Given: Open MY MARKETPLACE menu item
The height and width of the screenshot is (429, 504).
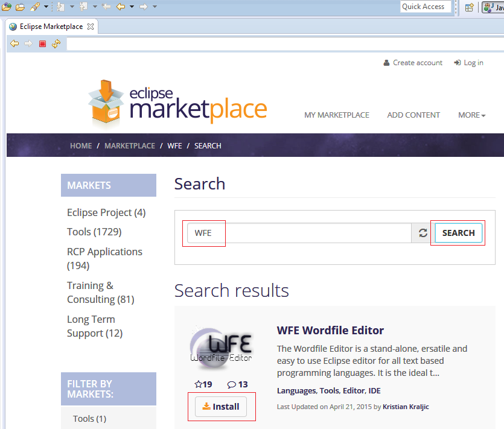Looking at the screenshot, I should click(336, 115).
